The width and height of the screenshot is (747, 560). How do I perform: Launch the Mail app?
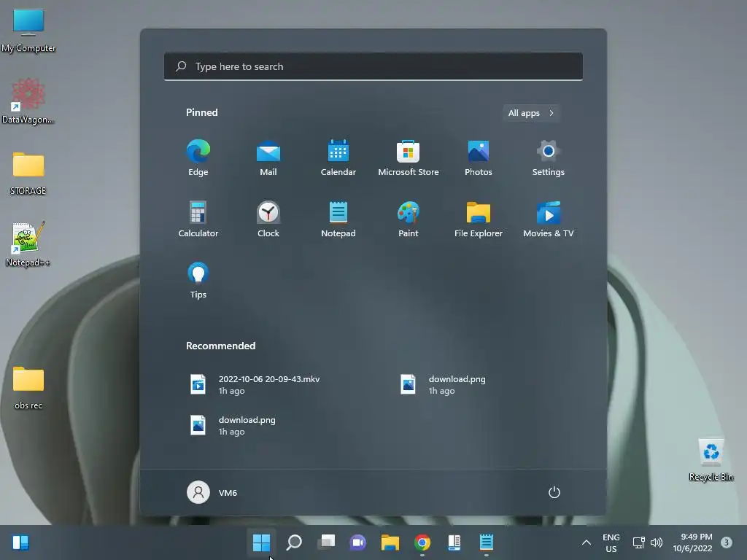[x=268, y=158]
